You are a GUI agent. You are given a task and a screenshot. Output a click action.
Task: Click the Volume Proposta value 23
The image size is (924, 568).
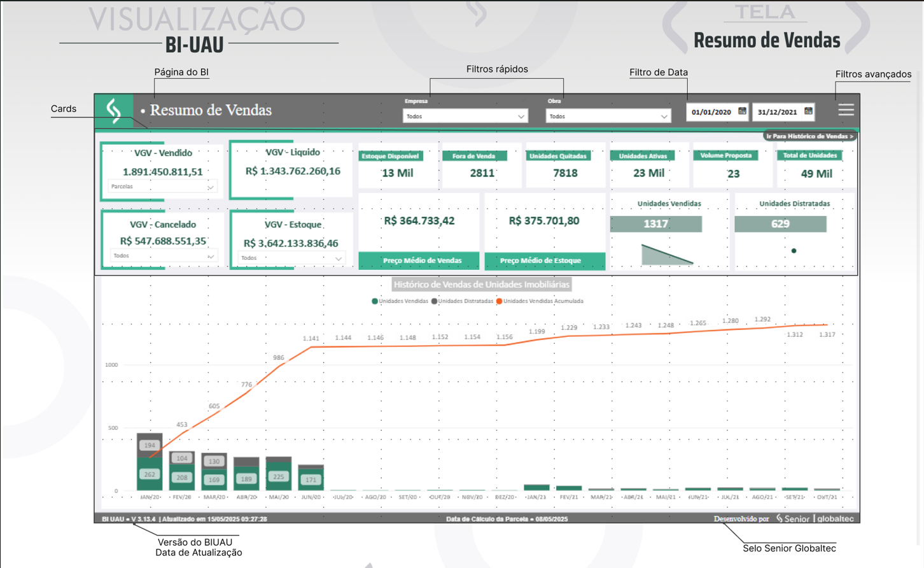733,174
